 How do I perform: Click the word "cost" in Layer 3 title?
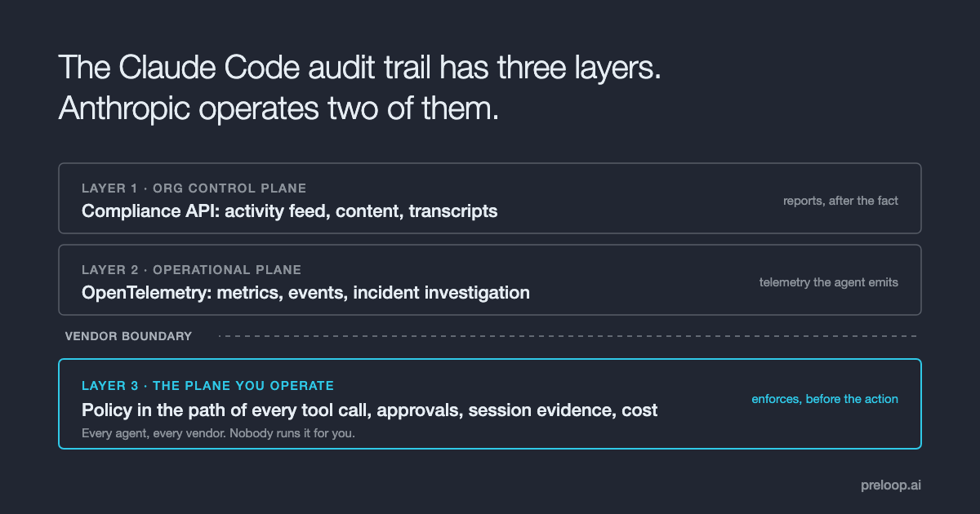pos(639,410)
